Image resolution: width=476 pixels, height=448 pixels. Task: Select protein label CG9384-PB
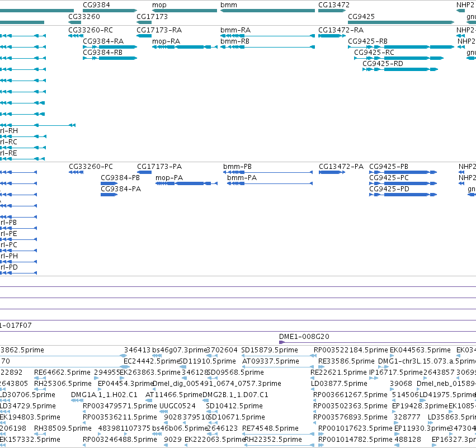[120, 177]
